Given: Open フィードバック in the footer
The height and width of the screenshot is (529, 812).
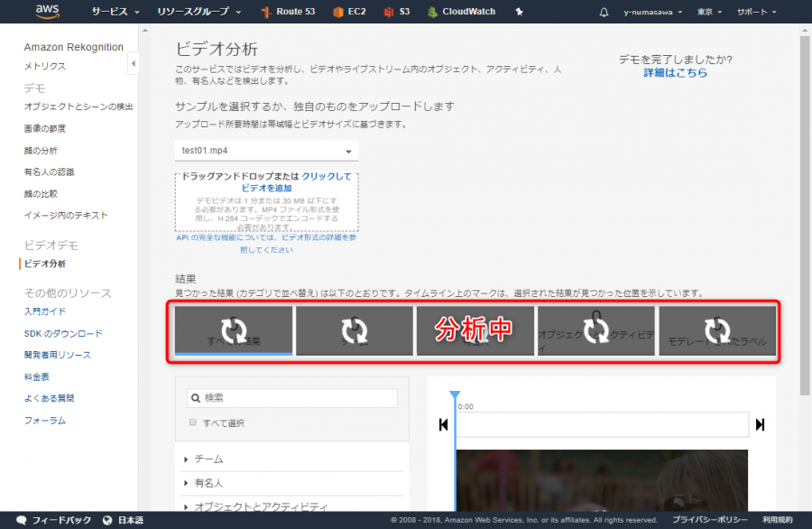Looking at the screenshot, I should tap(54, 520).
